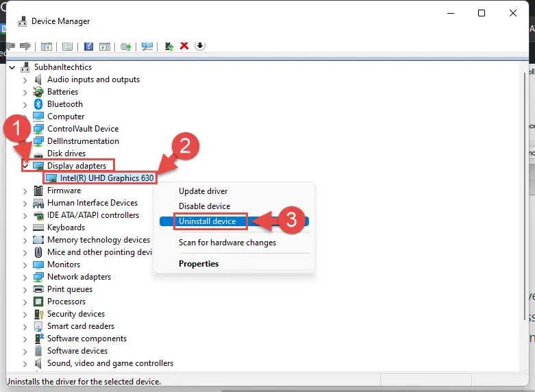
Task: Select the Software devices label
Action: click(77, 351)
